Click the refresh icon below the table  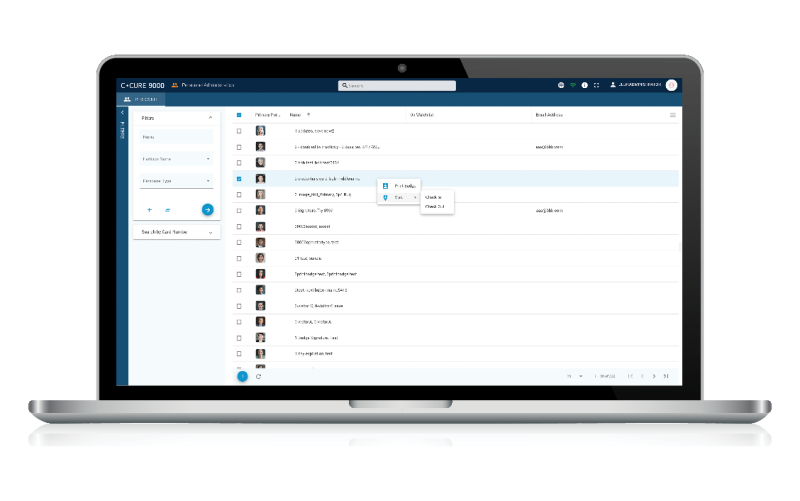(259, 376)
